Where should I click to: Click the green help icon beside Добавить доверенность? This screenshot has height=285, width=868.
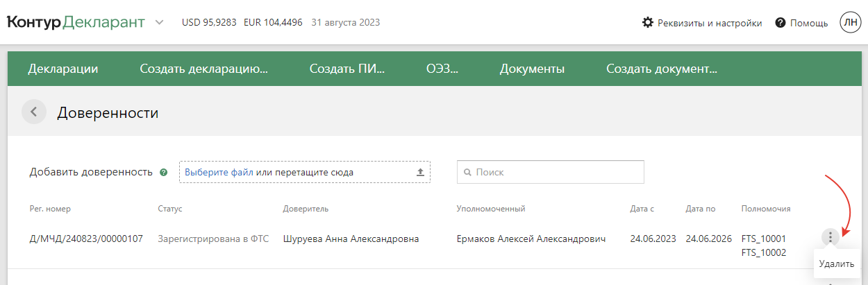pyautogui.click(x=164, y=173)
